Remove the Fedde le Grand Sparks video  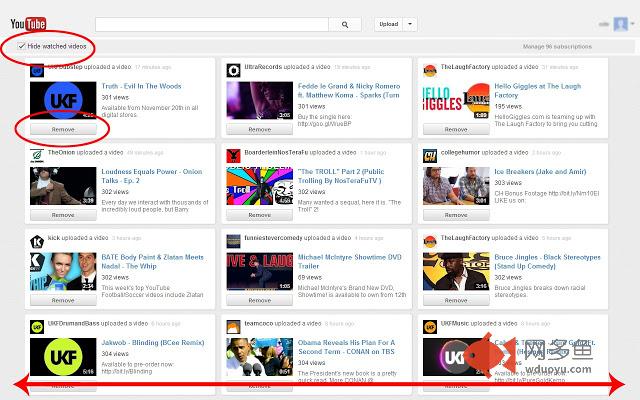coord(260,129)
